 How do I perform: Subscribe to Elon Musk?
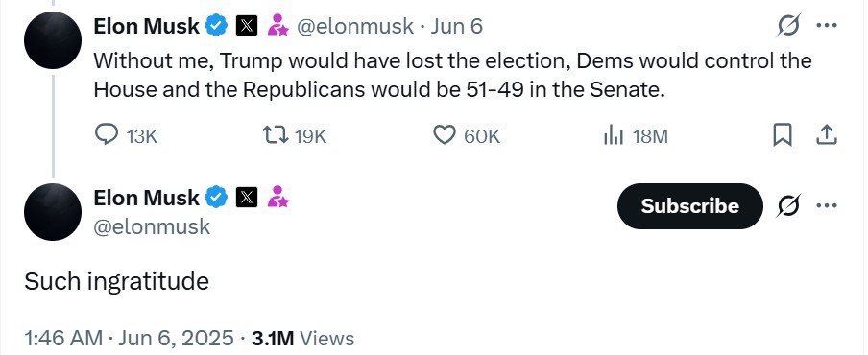689,205
